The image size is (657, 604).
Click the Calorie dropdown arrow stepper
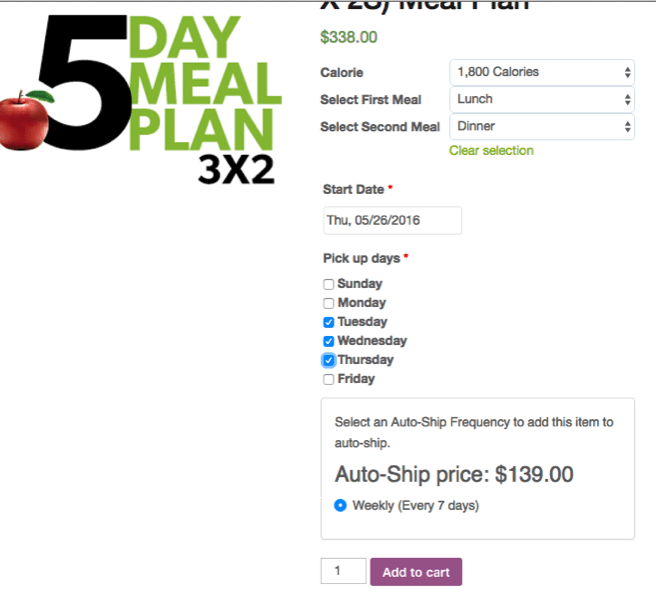[x=627, y=72]
